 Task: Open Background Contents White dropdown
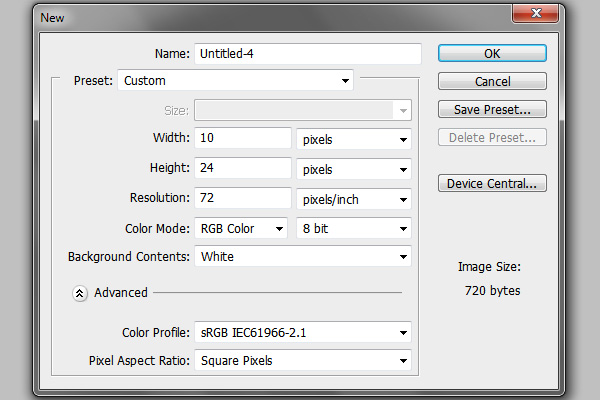tap(303, 256)
